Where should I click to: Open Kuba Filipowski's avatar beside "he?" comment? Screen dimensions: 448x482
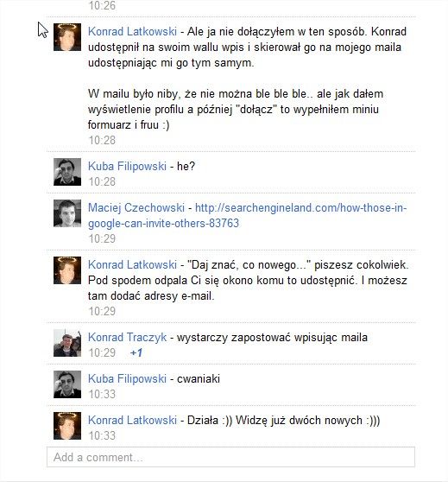67,172
